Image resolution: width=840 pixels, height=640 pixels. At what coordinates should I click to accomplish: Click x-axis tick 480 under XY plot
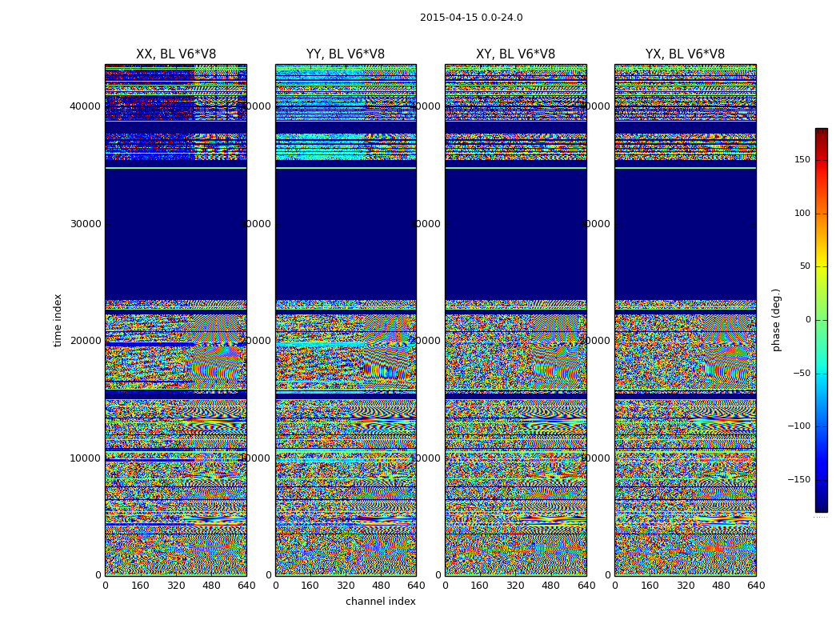[x=550, y=586]
